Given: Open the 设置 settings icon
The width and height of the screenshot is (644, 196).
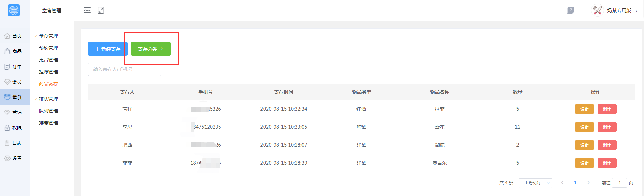Looking at the screenshot, I should (x=7, y=158).
